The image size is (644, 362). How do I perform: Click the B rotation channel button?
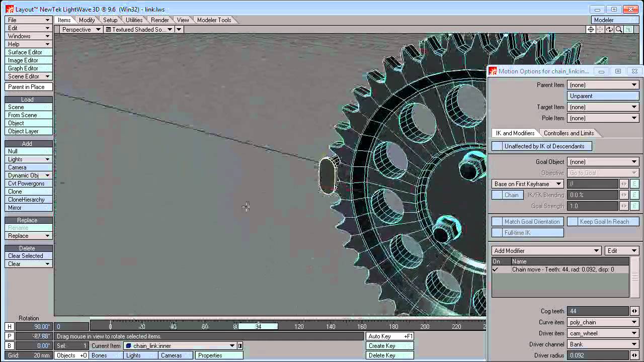(x=9, y=346)
